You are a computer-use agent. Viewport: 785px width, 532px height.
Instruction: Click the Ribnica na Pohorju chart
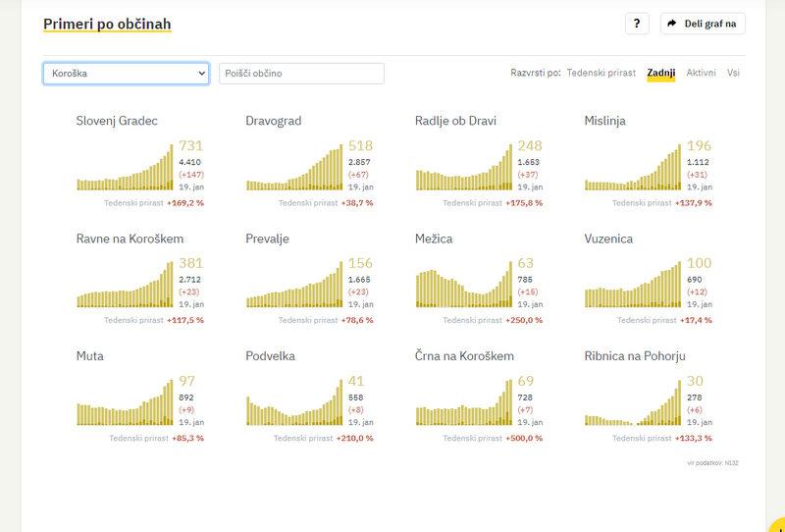click(633, 402)
